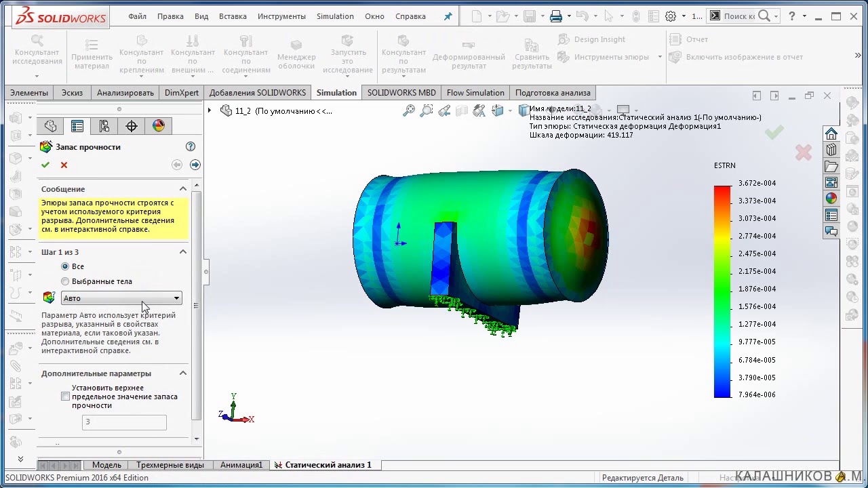Select the Все radio button
This screenshot has height=488, width=868.
[65, 266]
